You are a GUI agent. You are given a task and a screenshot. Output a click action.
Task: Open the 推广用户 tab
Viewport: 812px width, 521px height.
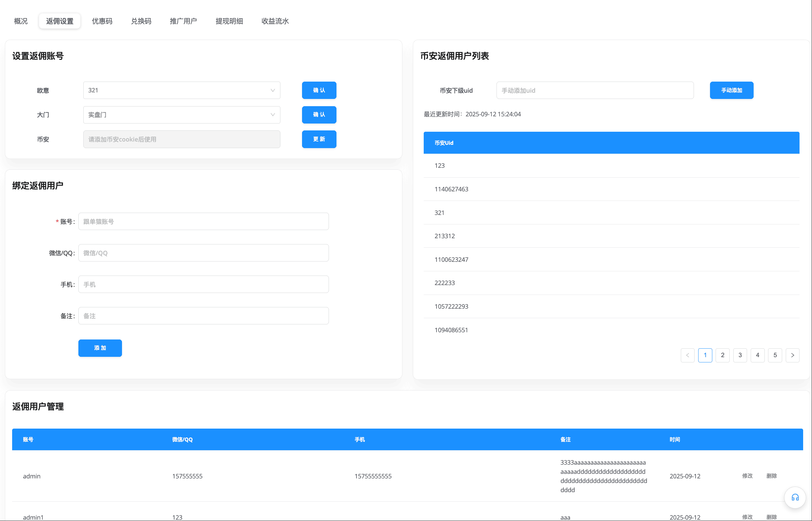(x=183, y=21)
